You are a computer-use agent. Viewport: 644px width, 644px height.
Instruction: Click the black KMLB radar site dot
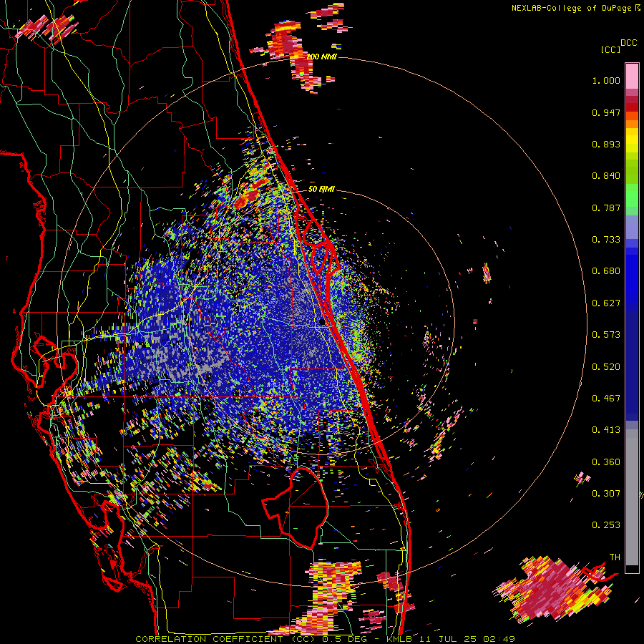[323, 323]
